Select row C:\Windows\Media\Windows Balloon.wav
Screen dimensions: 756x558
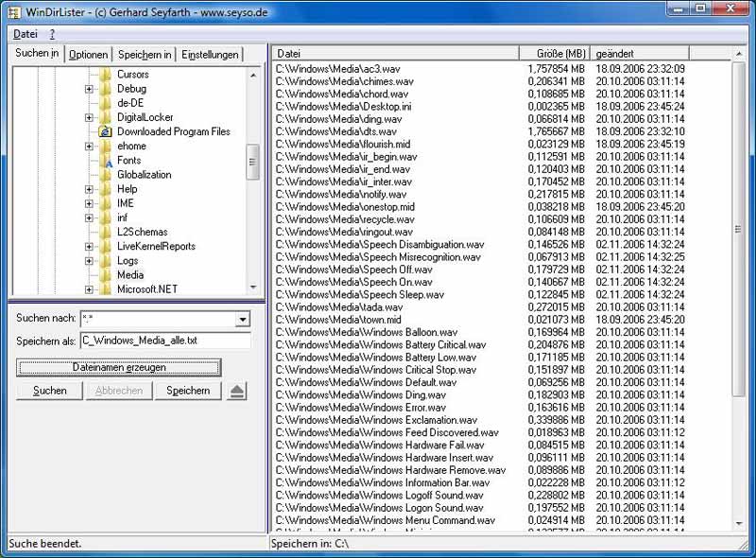point(480,333)
